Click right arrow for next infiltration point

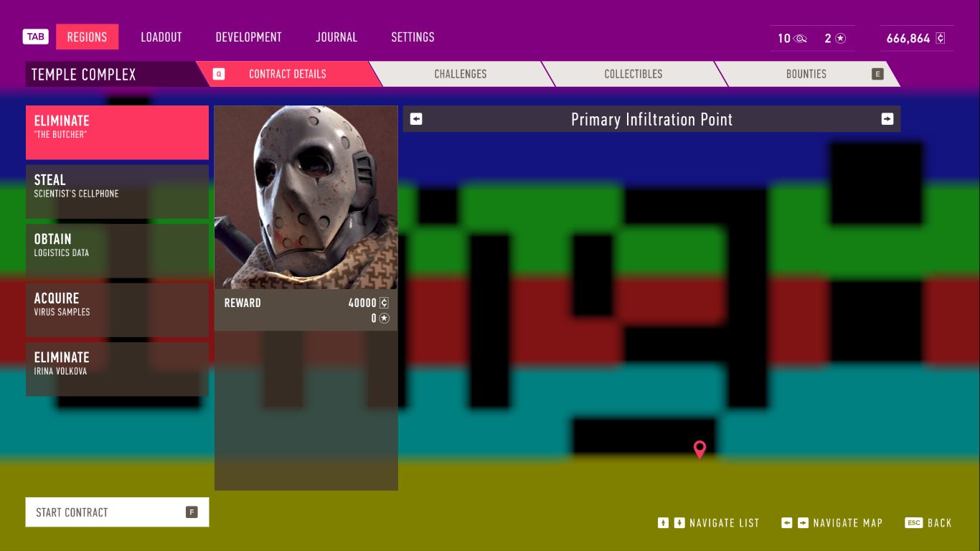[x=887, y=119]
